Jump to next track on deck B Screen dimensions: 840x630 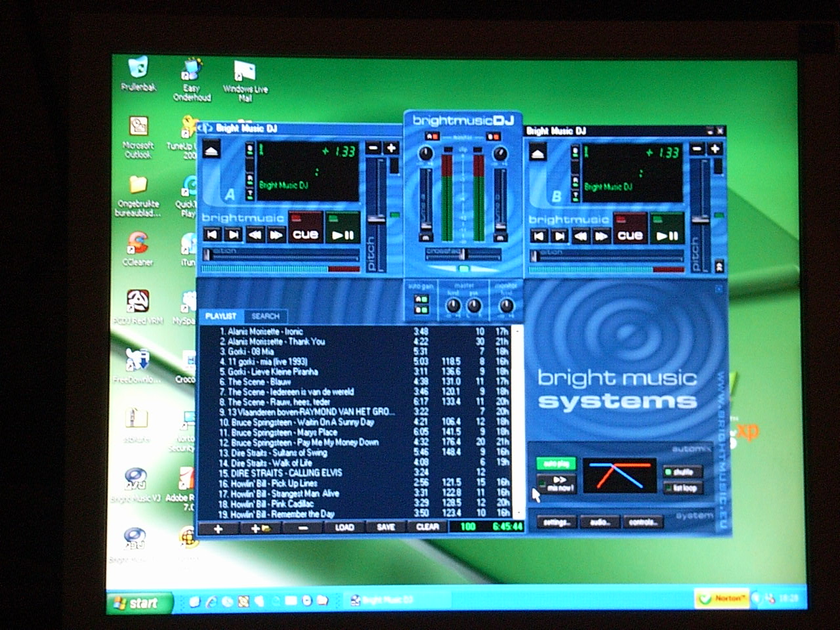pyautogui.click(x=559, y=236)
